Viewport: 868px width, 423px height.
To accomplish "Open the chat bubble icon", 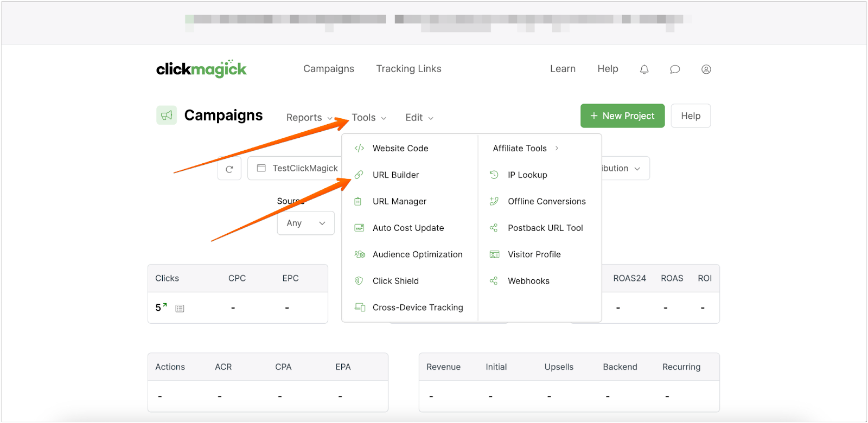I will (x=675, y=69).
